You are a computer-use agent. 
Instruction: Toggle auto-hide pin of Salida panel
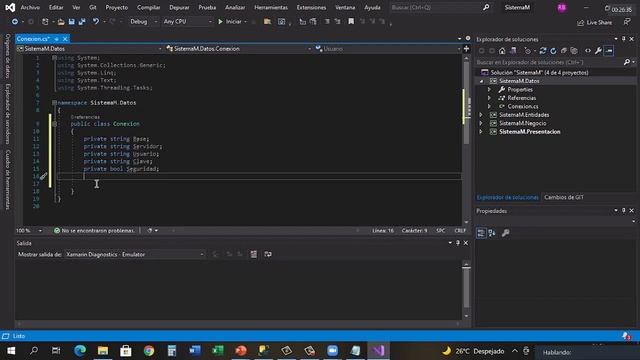coord(458,243)
